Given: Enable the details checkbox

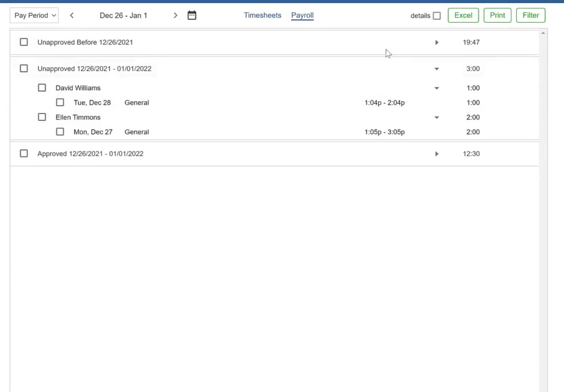Looking at the screenshot, I should coord(437,16).
